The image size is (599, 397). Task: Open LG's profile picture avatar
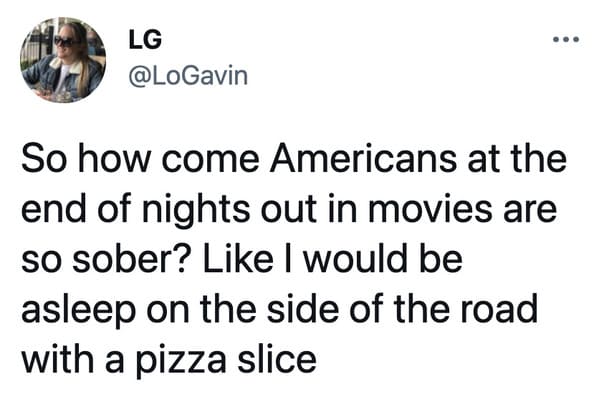pos(63,60)
